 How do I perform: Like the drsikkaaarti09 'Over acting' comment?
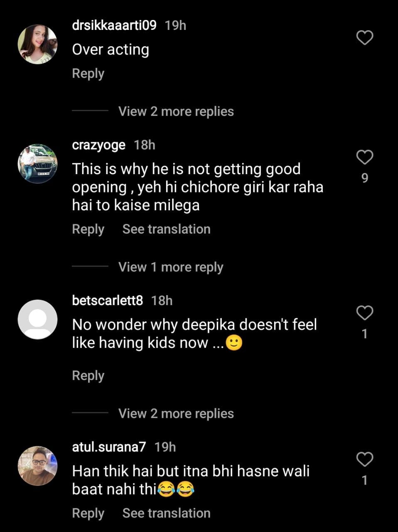[x=365, y=38]
